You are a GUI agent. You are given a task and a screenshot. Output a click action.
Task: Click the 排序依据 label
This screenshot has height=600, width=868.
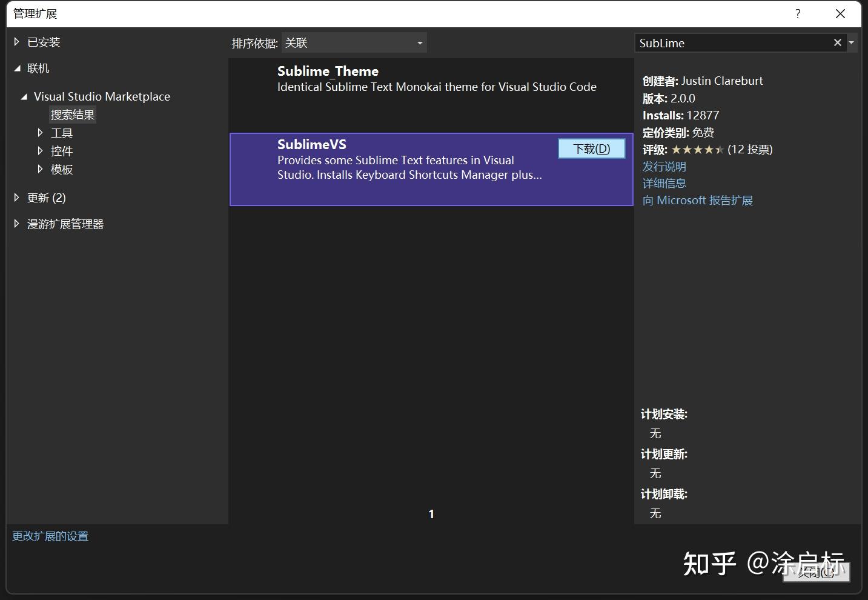(x=255, y=43)
